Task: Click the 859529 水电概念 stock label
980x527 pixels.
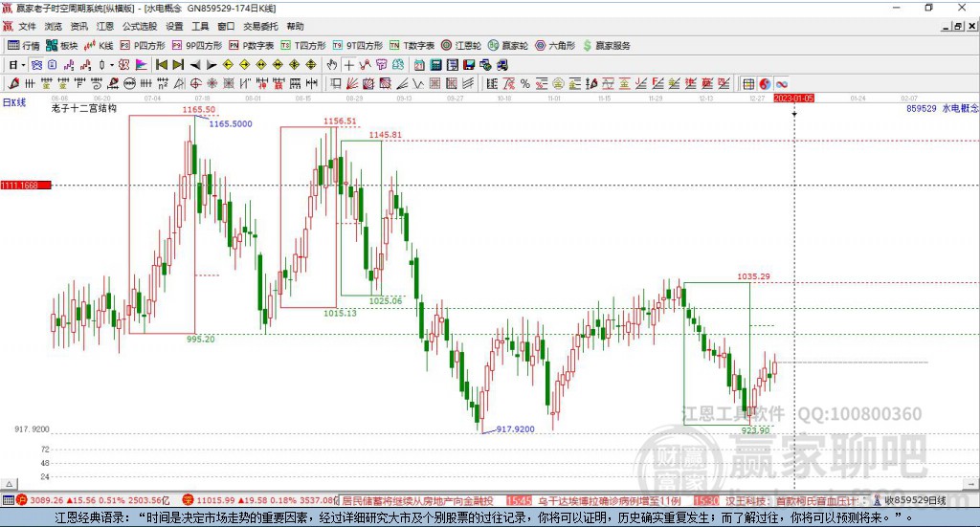Action: coord(942,108)
